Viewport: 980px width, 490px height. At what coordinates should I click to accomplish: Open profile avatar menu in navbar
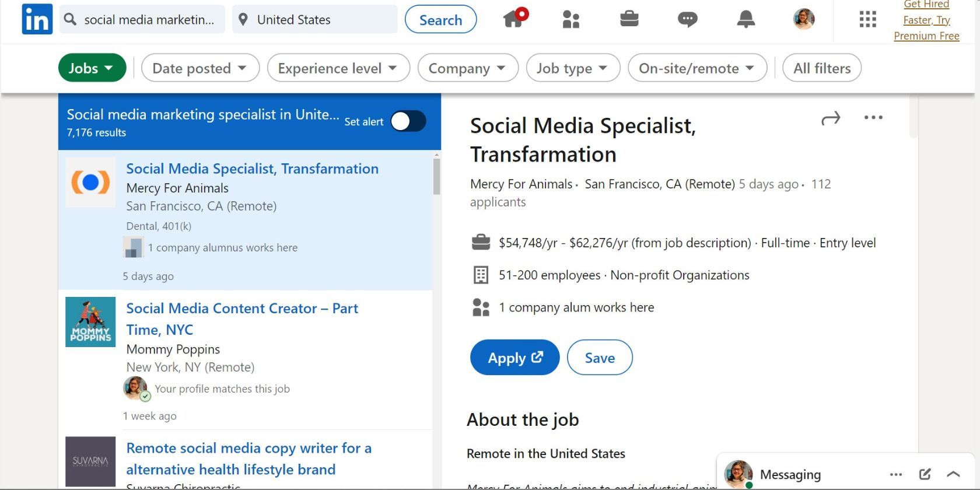click(x=804, y=19)
